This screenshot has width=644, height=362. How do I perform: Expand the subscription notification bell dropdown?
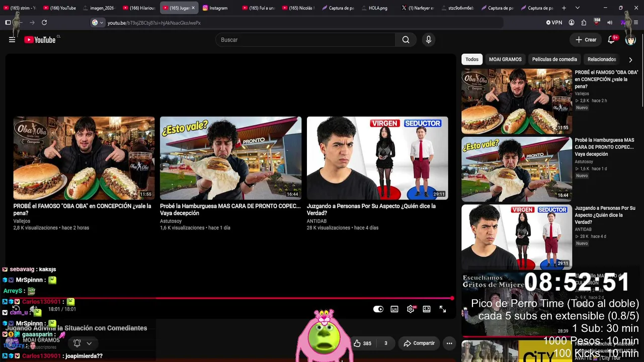83,343
